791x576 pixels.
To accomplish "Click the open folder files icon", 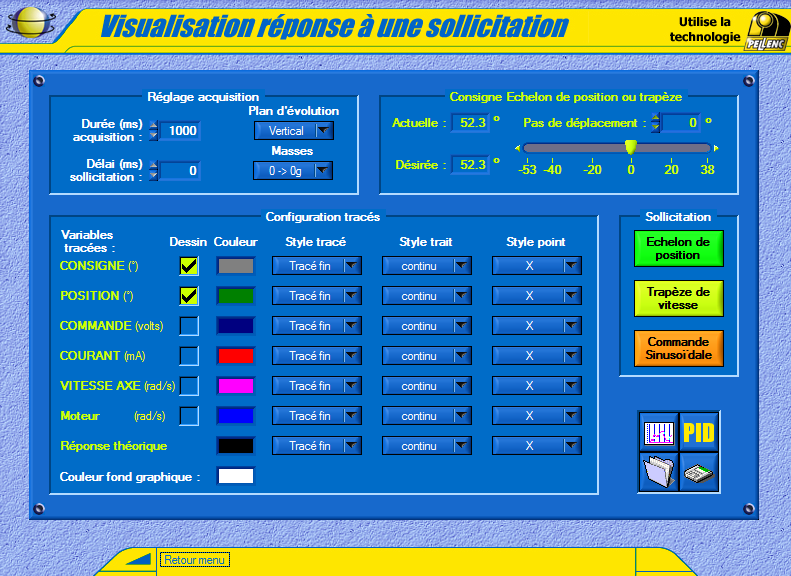I will click(658, 471).
